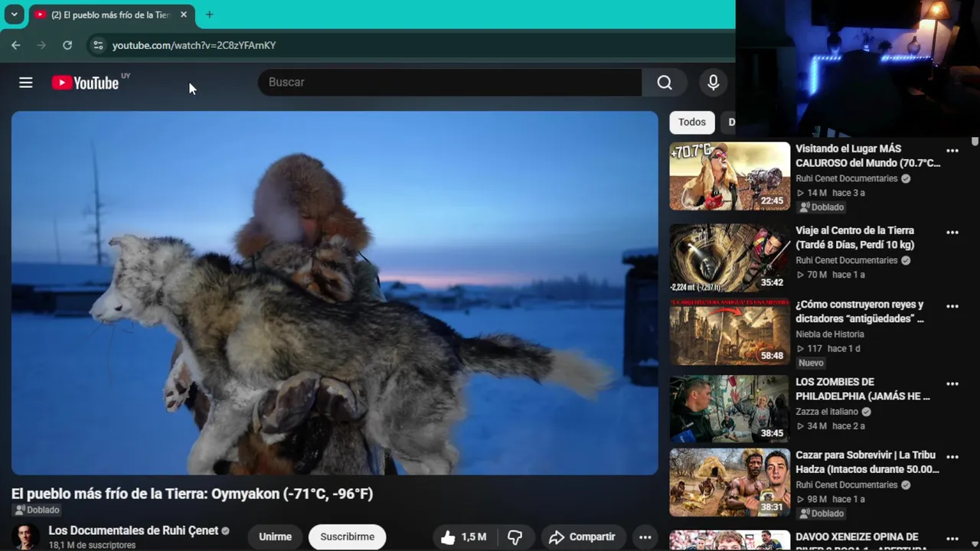Click the 'Nuevo' badge on Niebla video
This screenshot has width=980, height=551.
812,364
